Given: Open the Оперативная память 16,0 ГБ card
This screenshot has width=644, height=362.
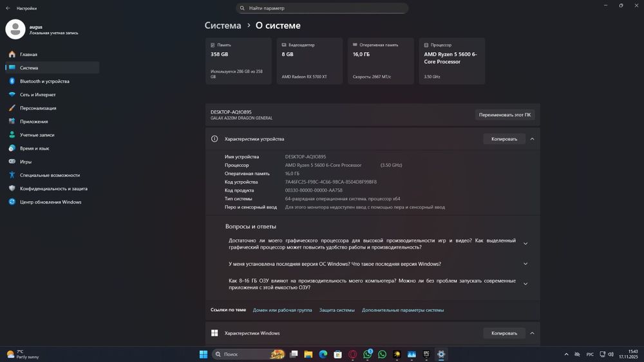Looking at the screenshot, I should click(381, 61).
